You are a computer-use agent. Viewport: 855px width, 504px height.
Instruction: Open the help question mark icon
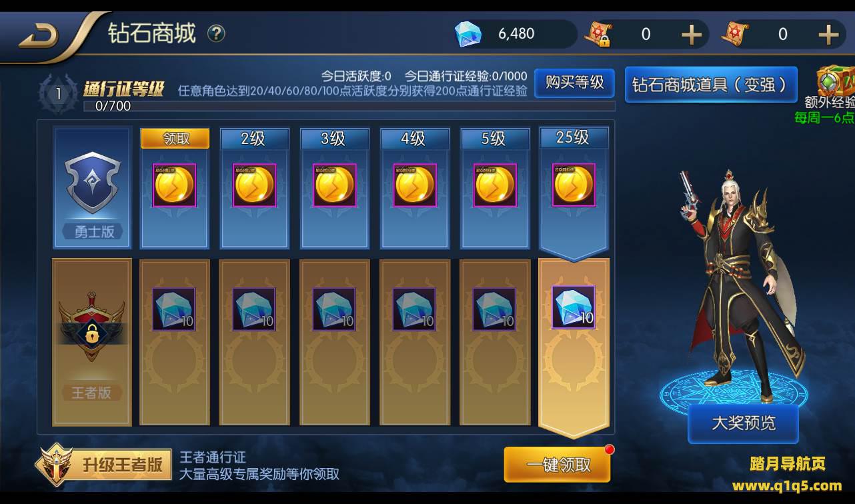point(216,33)
